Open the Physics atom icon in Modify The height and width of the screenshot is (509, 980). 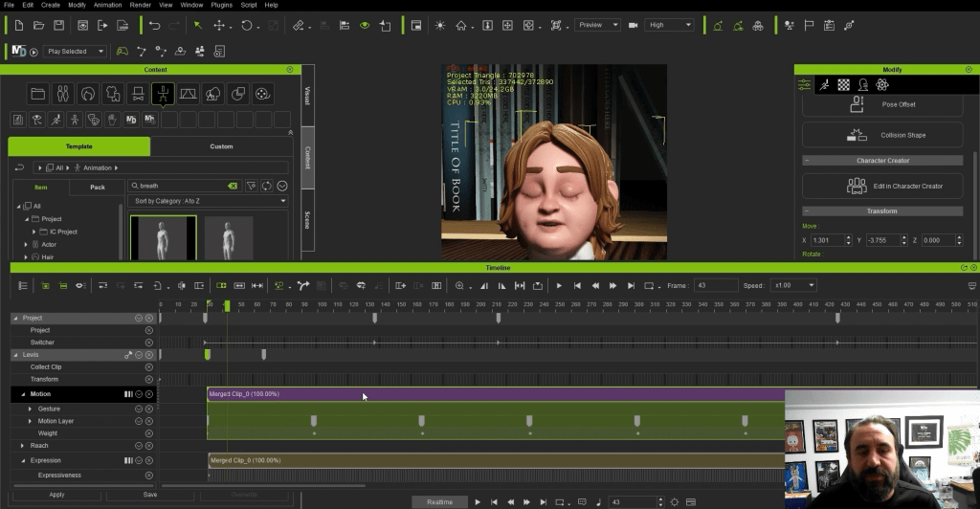point(881,84)
